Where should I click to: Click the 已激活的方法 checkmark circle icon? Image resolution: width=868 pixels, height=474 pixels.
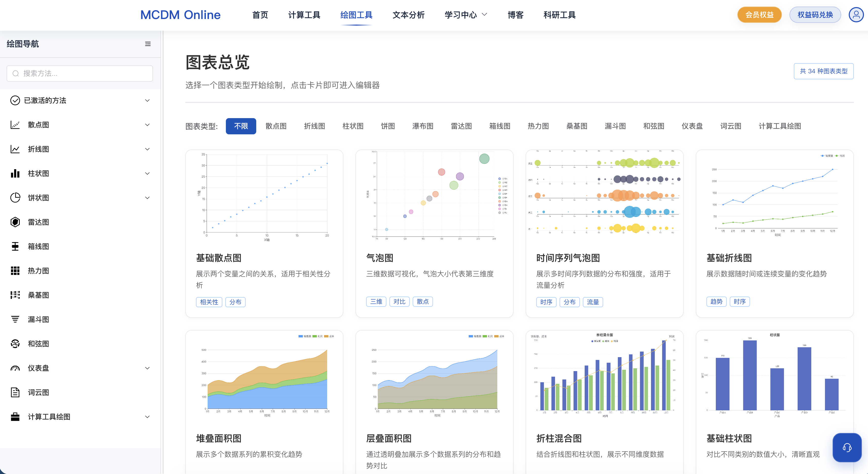(x=15, y=101)
